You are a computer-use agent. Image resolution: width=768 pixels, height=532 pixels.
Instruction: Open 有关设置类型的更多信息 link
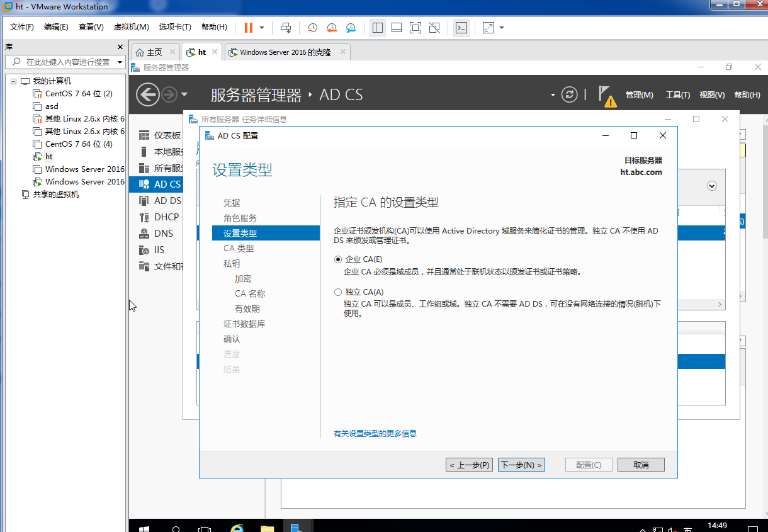point(375,433)
